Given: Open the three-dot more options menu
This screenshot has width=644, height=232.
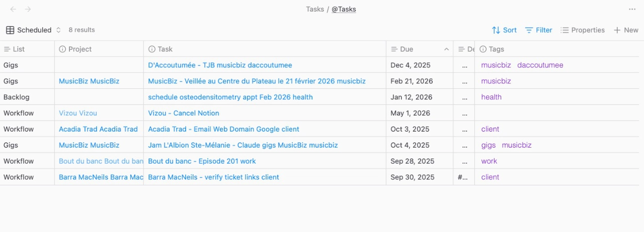Looking at the screenshot, I should (632, 9).
